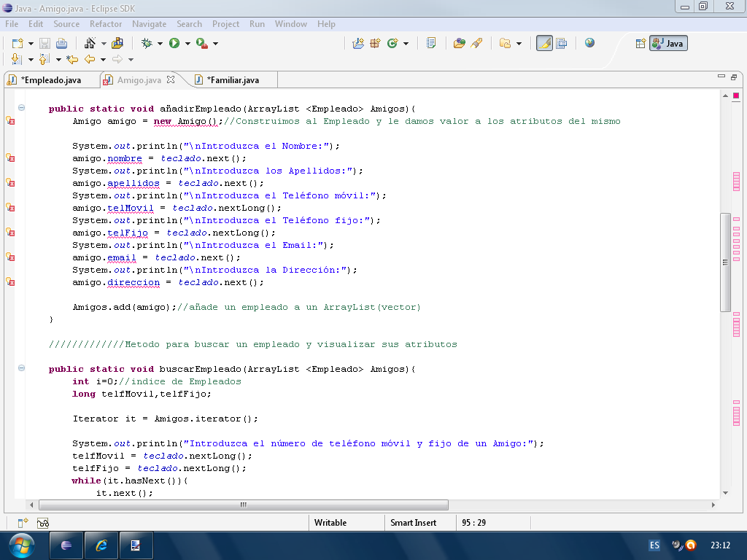Image resolution: width=747 pixels, height=560 pixels.
Task: Click error marker beside amigo.telFijo line
Action: [10, 233]
